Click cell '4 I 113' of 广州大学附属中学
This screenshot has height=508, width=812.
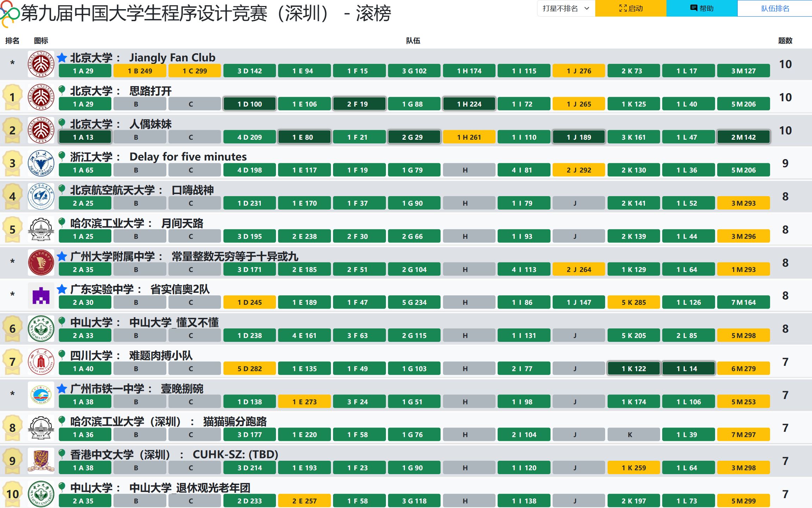(524, 270)
